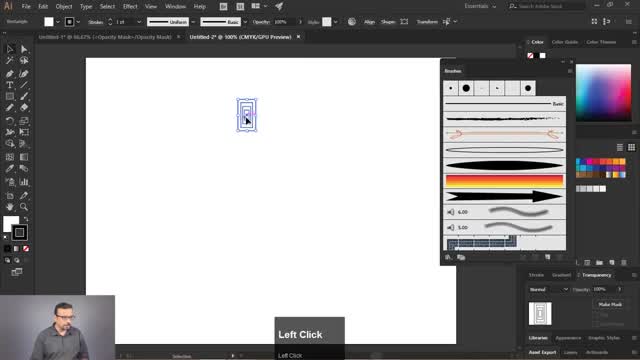The width and height of the screenshot is (640, 360).
Task: Select the Scale tool
Action: click(x=24, y=121)
